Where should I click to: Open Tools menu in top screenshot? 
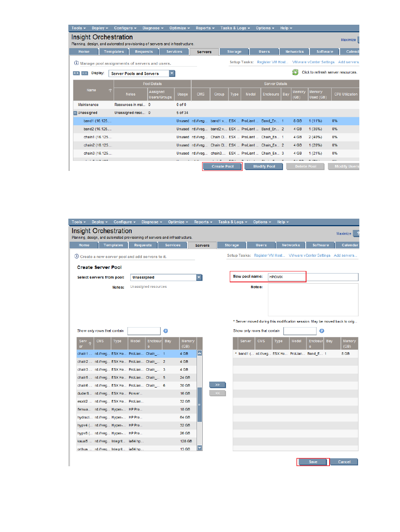pyautogui.click(x=78, y=28)
